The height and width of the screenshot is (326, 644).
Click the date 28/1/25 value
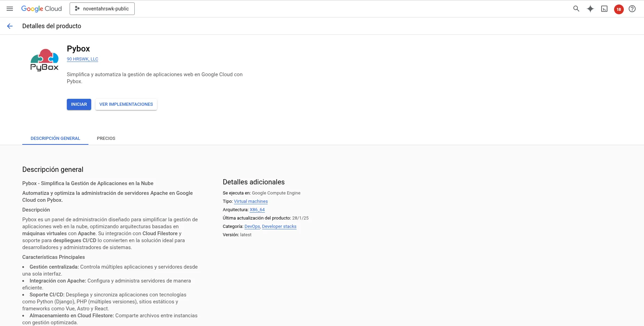click(x=300, y=218)
